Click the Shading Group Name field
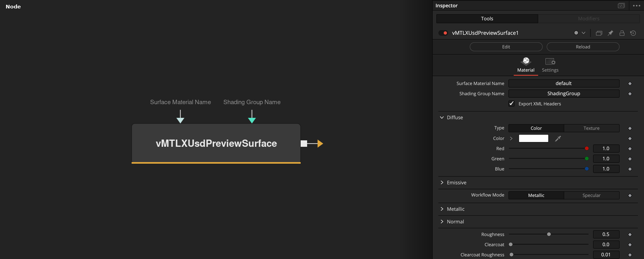Image resolution: width=644 pixels, height=259 pixels. [x=563, y=93]
